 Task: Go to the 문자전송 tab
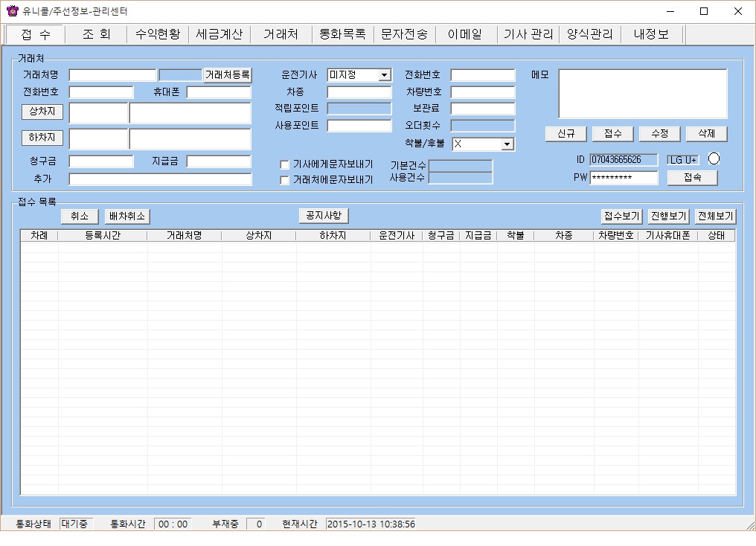pos(404,34)
